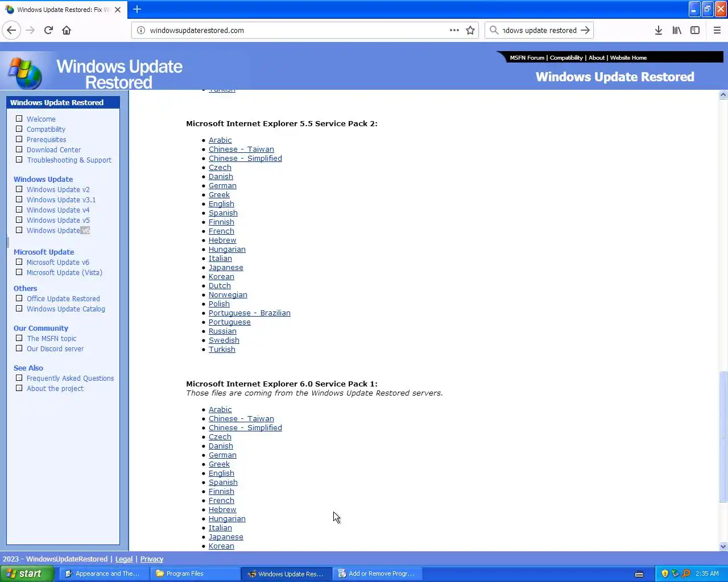The image size is (728, 582).
Task: Submit search with the arrow button
Action: pos(585,30)
